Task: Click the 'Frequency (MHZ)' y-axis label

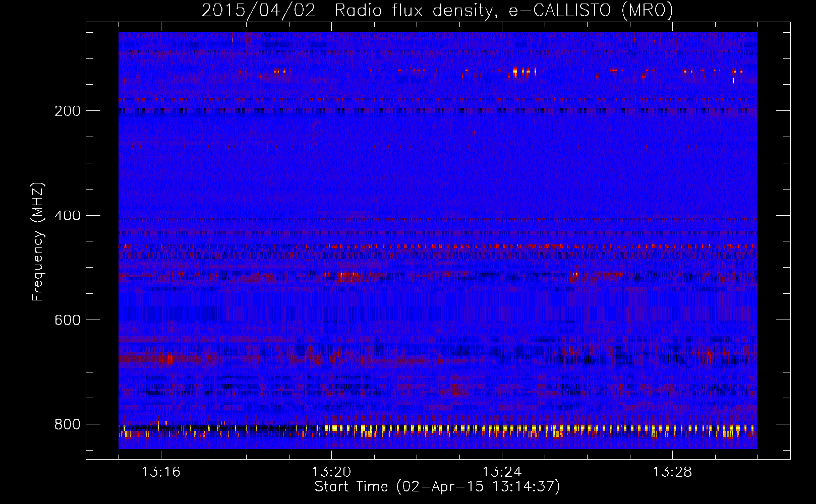Action: pyautogui.click(x=38, y=241)
